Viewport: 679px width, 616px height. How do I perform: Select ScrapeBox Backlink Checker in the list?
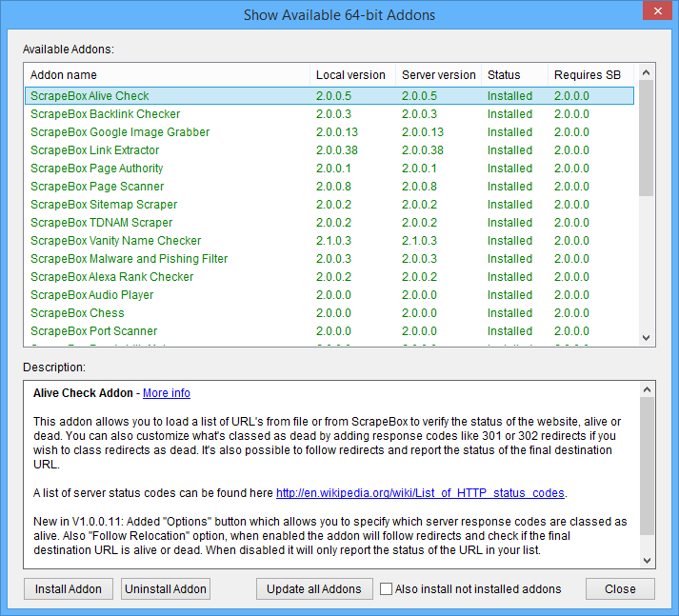tap(105, 114)
